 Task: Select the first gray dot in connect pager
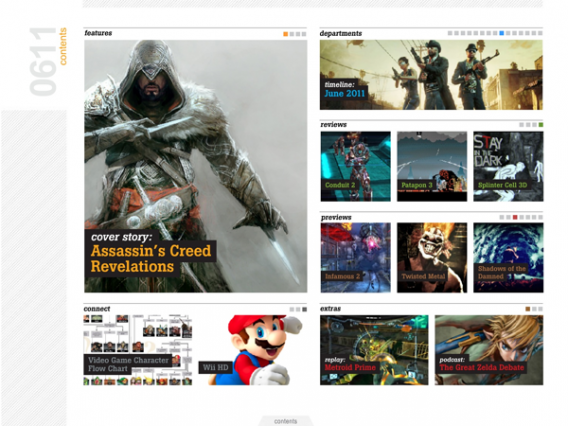292,309
